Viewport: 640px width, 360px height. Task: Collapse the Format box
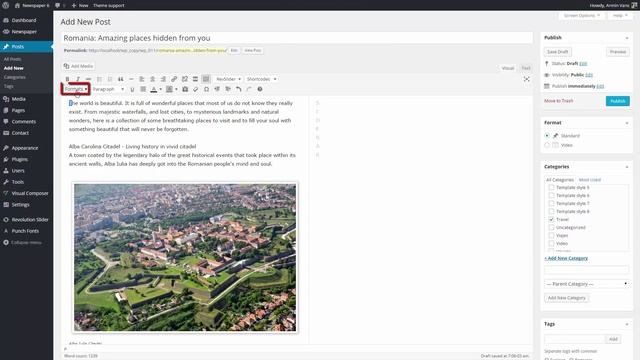point(627,123)
